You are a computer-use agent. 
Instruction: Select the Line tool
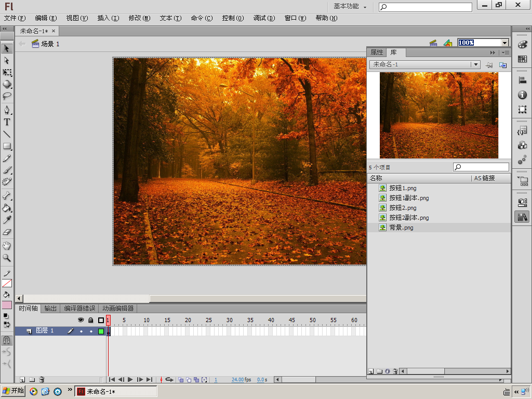click(6, 135)
